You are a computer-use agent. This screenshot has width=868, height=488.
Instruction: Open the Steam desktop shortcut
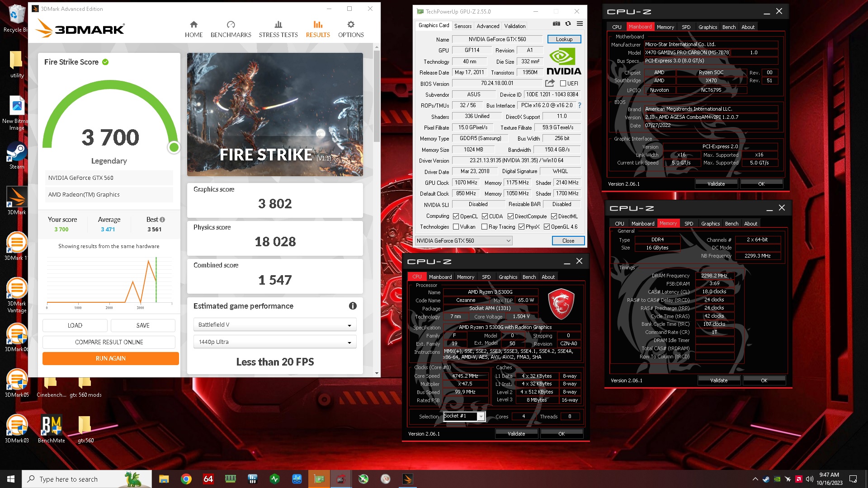[17, 156]
